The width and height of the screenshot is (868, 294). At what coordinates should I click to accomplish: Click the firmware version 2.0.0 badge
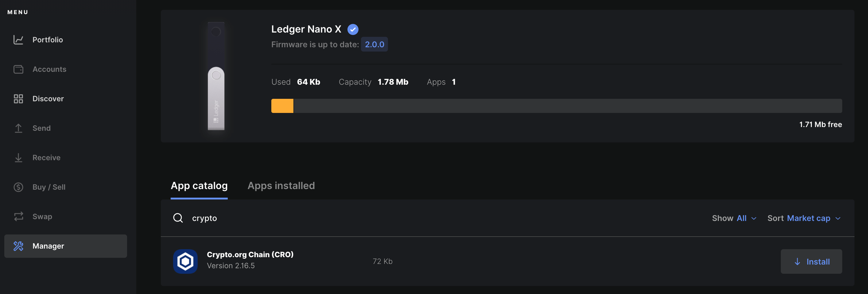374,44
